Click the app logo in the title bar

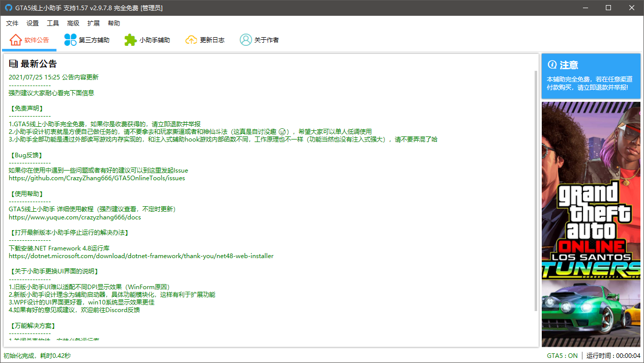pos(8,8)
